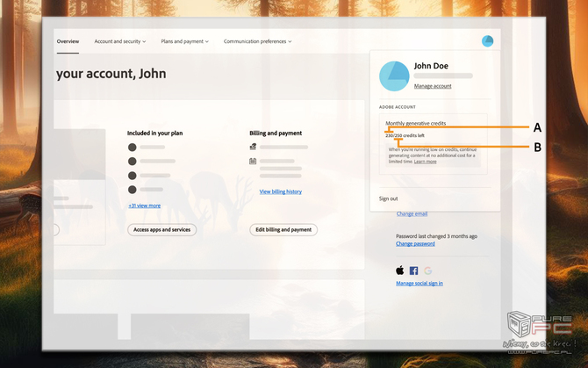The width and height of the screenshot is (588, 368).
Task: Click the Facebook social sign-in icon
Action: click(x=414, y=271)
